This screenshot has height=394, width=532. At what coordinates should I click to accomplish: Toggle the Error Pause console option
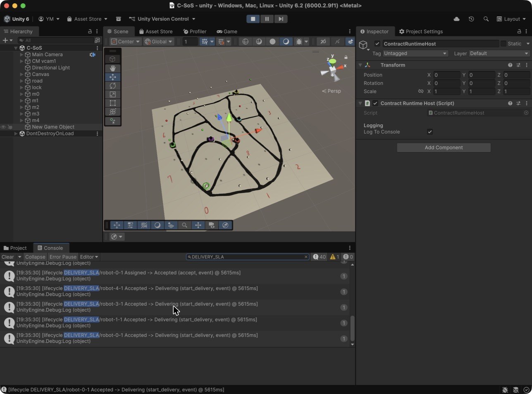[x=63, y=257]
